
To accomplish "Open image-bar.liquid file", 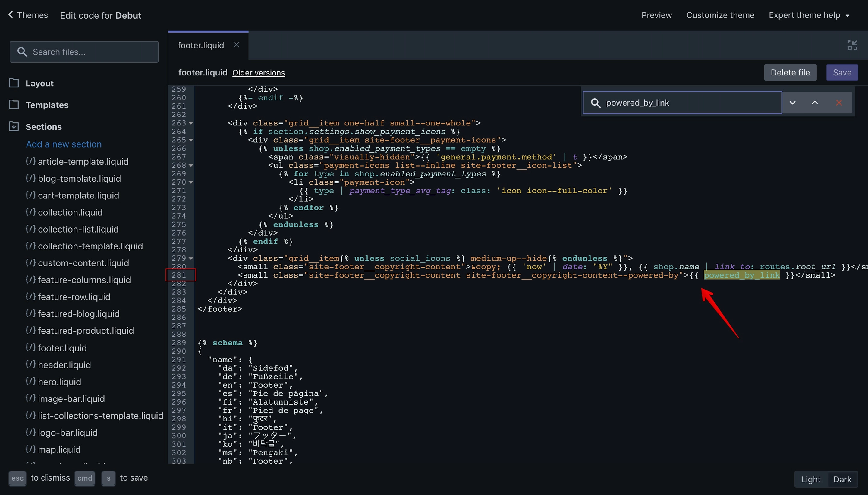I will click(71, 399).
